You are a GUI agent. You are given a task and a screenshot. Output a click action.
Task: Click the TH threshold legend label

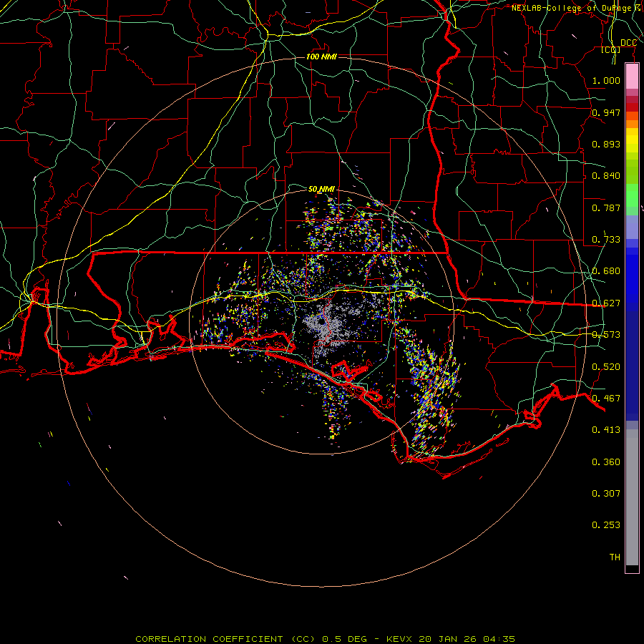[x=615, y=557]
